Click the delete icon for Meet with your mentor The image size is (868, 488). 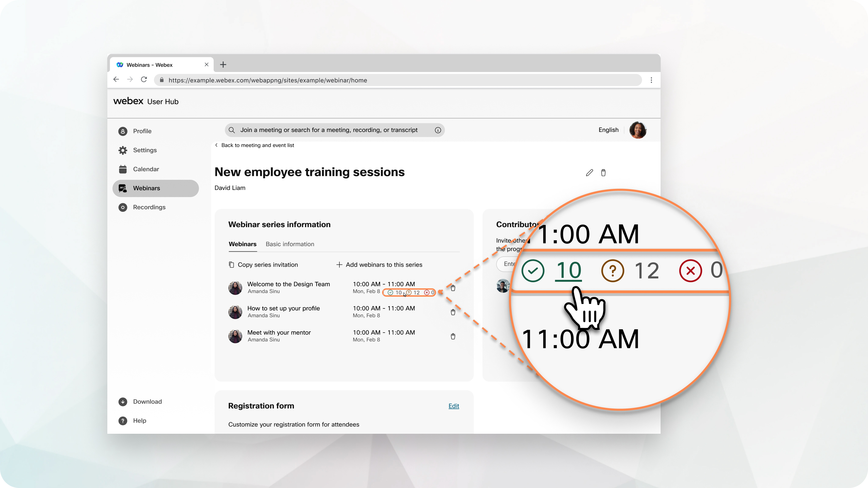453,336
